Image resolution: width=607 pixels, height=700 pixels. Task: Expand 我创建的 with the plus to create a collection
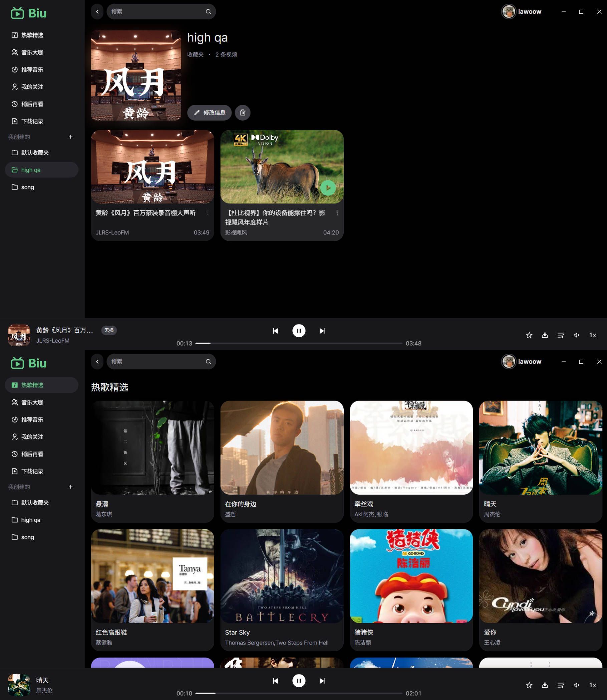click(x=70, y=137)
